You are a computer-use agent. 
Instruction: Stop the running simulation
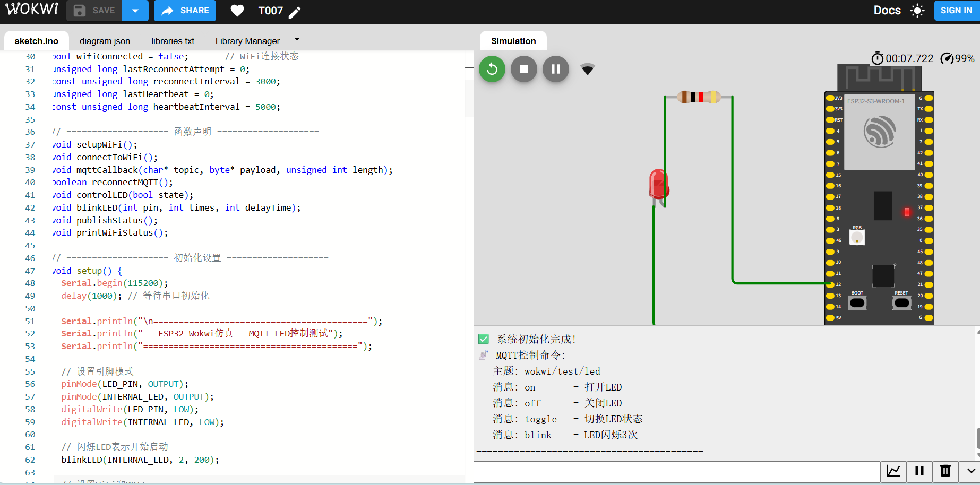[x=523, y=69]
